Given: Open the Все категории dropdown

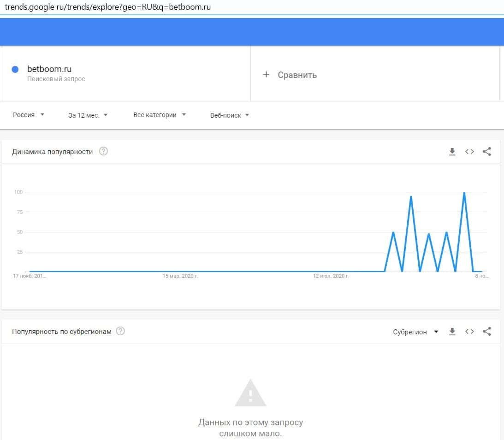Looking at the screenshot, I should [160, 115].
